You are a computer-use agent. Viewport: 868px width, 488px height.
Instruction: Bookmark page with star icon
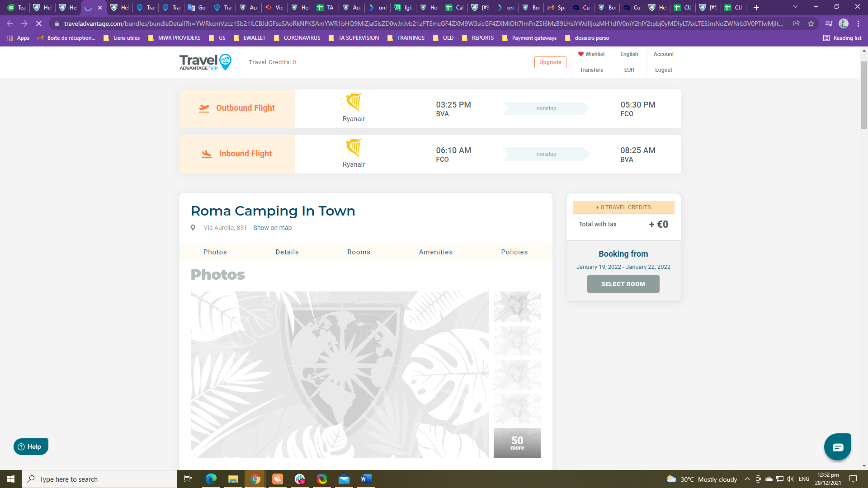point(811,23)
